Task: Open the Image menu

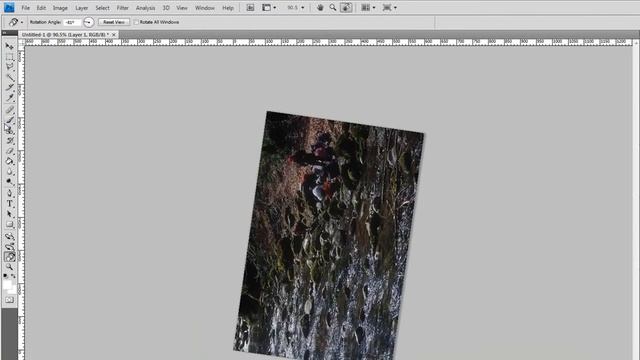Action: [60, 8]
